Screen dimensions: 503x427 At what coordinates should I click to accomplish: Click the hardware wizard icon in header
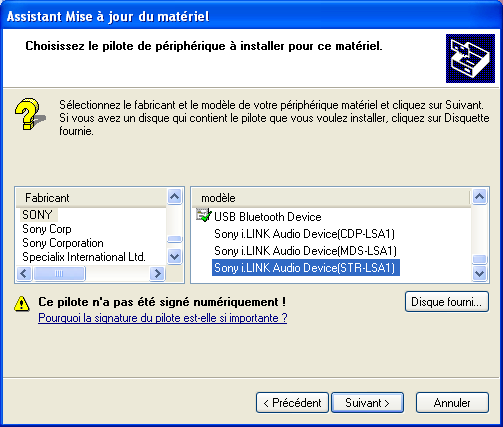[470, 58]
